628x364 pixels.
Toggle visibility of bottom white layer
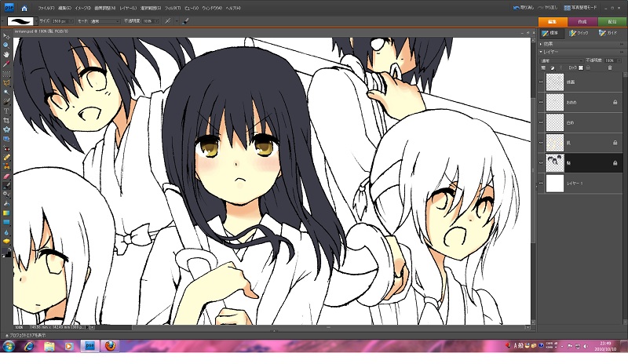[541, 184]
